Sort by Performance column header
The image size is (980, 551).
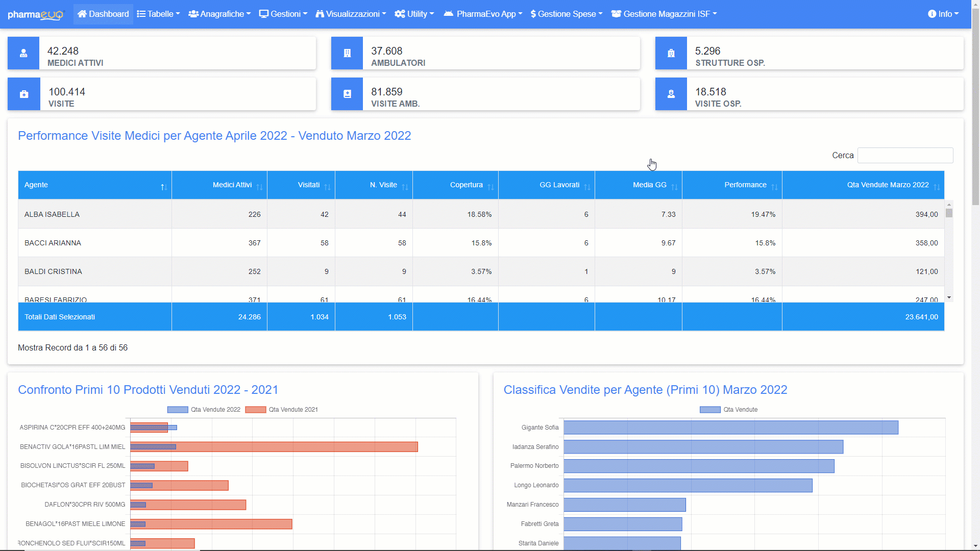coord(745,185)
